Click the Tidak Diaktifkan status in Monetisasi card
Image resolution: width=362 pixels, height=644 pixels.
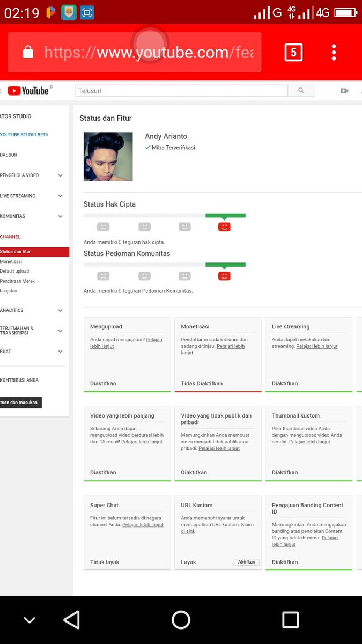(x=202, y=384)
